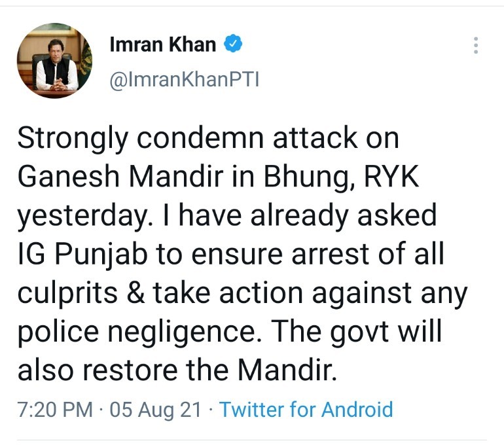
Task: Open the tweet's three-dot more options menu
Action: click(476, 45)
